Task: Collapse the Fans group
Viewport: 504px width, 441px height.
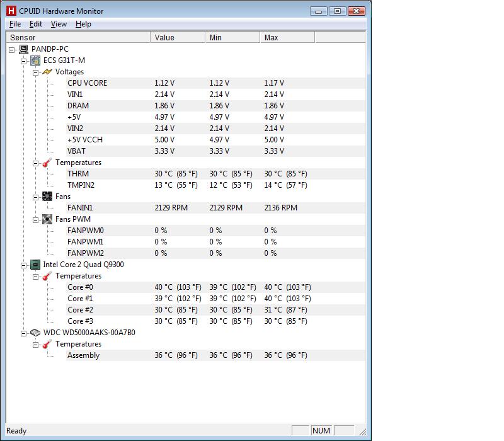Action: [x=35, y=197]
